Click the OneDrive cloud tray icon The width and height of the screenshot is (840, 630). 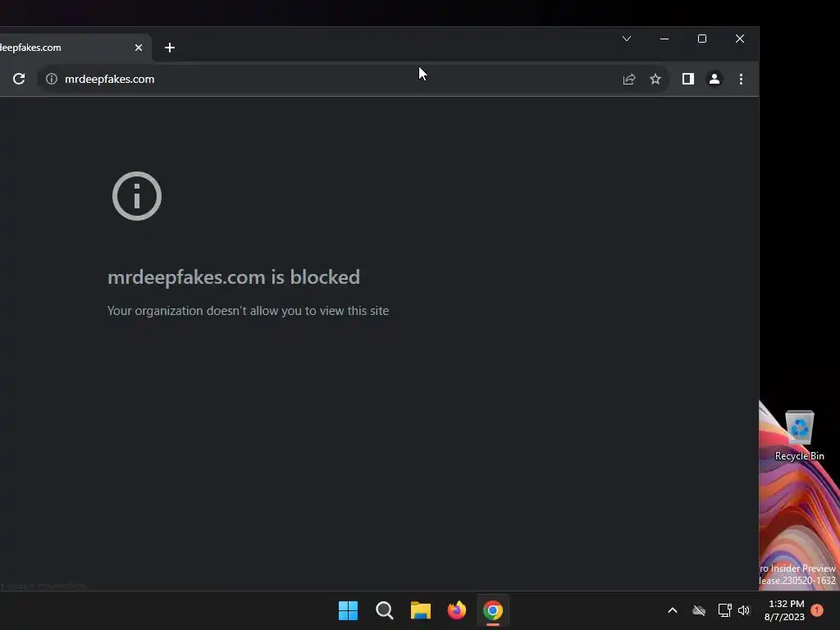pyautogui.click(x=699, y=610)
